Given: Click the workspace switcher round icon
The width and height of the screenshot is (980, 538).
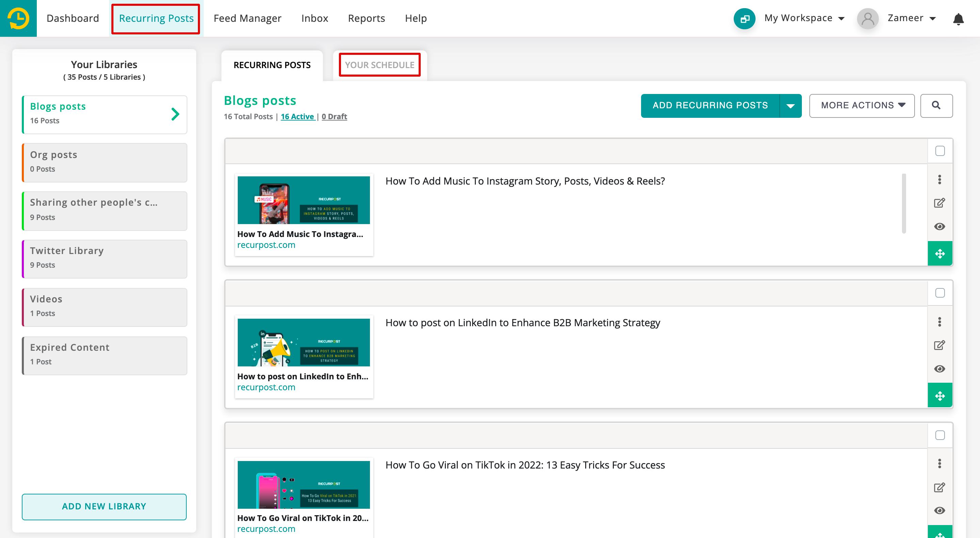Looking at the screenshot, I should [x=744, y=18].
